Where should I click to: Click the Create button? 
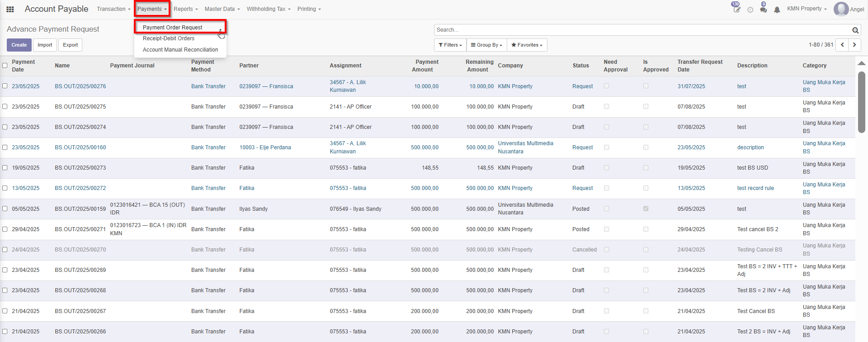(19, 45)
